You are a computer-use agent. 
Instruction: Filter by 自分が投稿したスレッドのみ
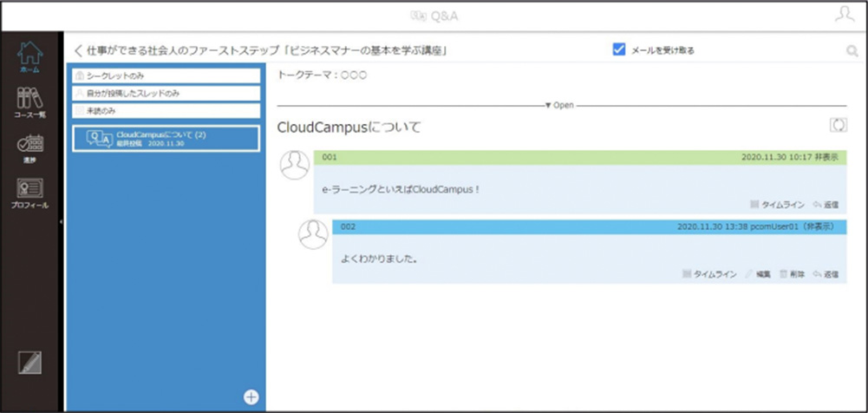pos(166,94)
